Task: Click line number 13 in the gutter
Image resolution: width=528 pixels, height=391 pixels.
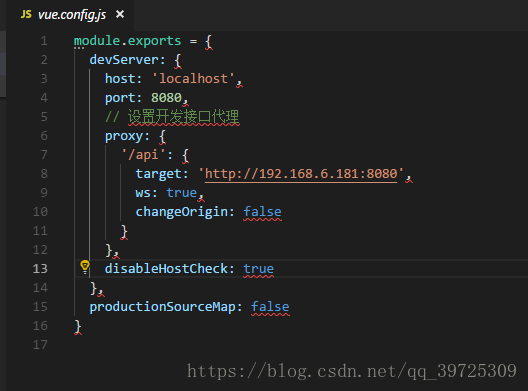Action: pos(40,269)
